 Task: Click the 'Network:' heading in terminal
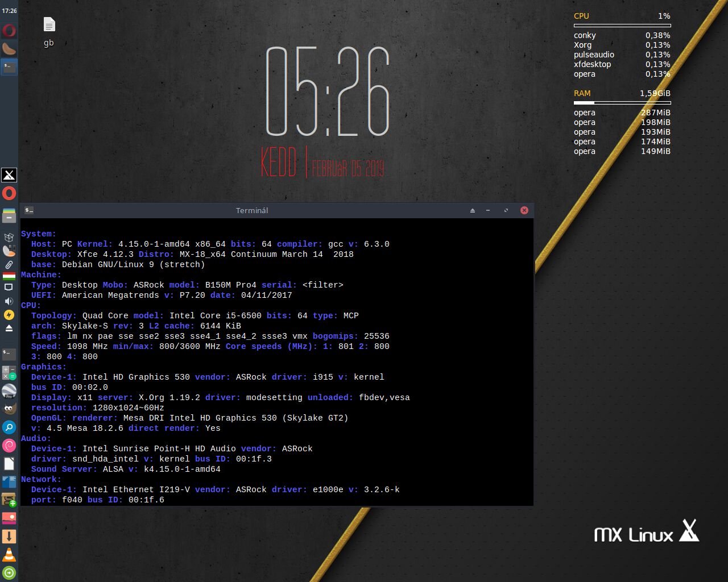41,479
